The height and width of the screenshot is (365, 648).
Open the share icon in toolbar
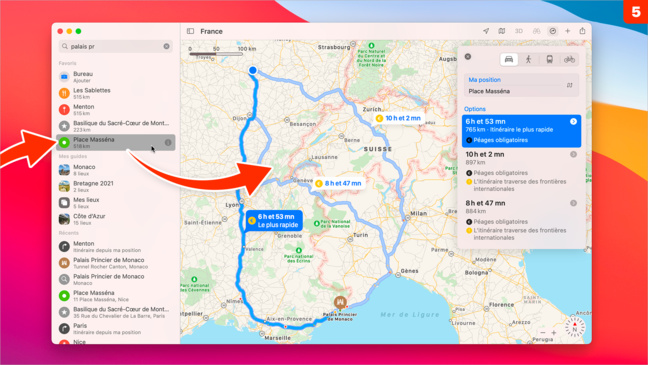coord(582,31)
